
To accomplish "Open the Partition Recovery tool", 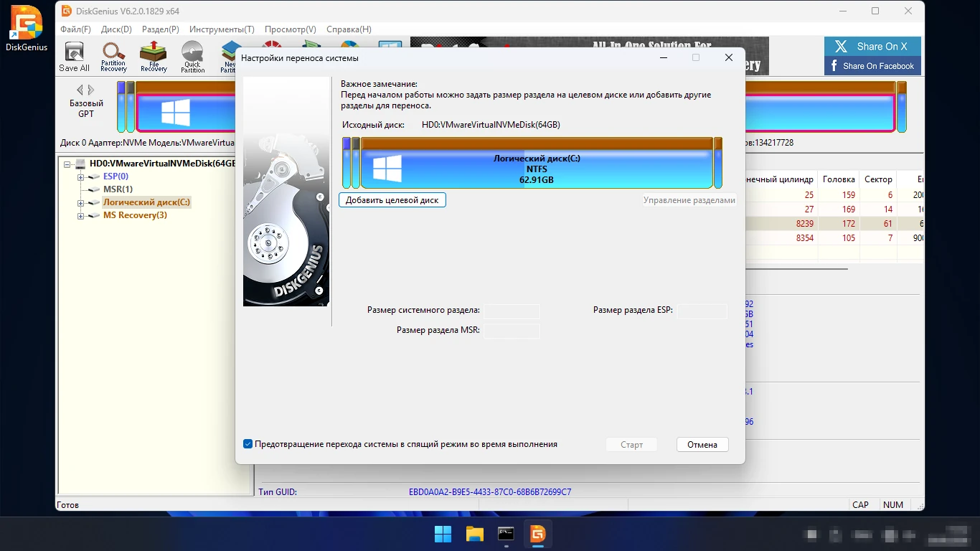I will point(113,57).
